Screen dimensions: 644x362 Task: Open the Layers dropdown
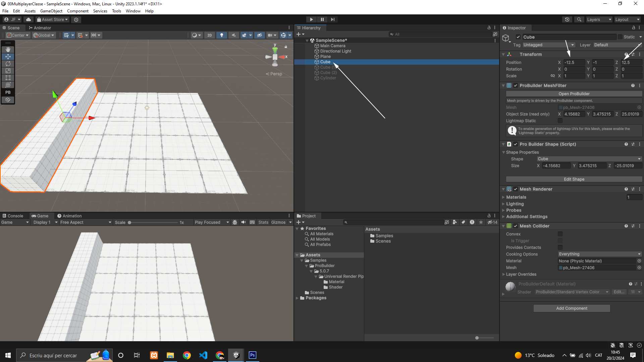[x=599, y=19]
